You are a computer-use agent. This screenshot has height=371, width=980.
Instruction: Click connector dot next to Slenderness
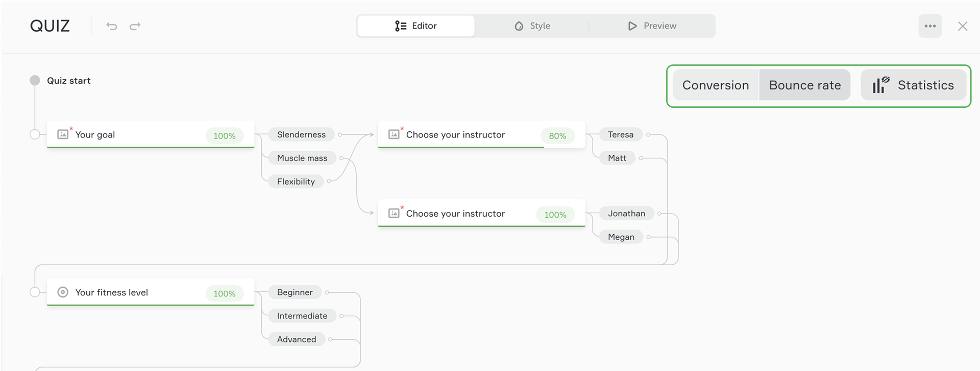click(x=340, y=135)
